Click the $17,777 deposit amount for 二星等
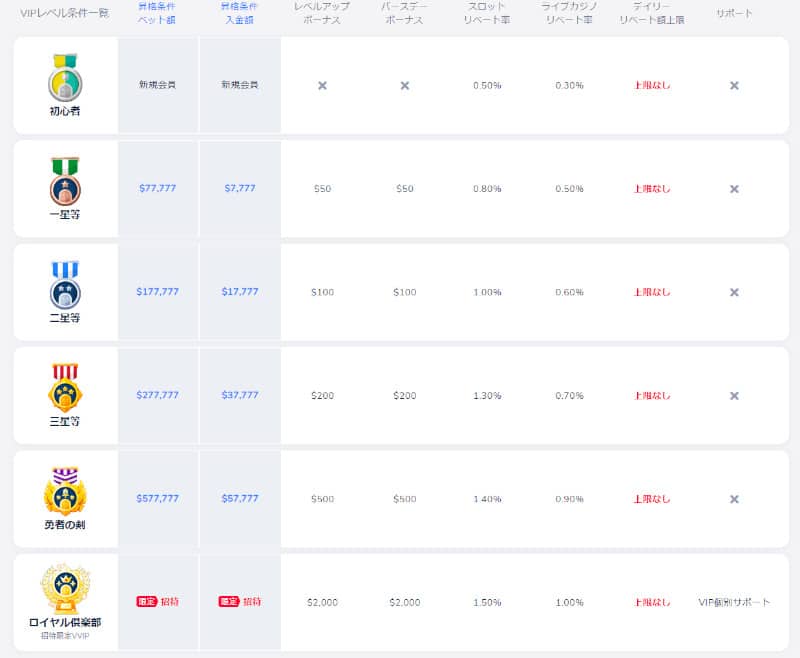The width and height of the screenshot is (800, 658). [x=240, y=292]
